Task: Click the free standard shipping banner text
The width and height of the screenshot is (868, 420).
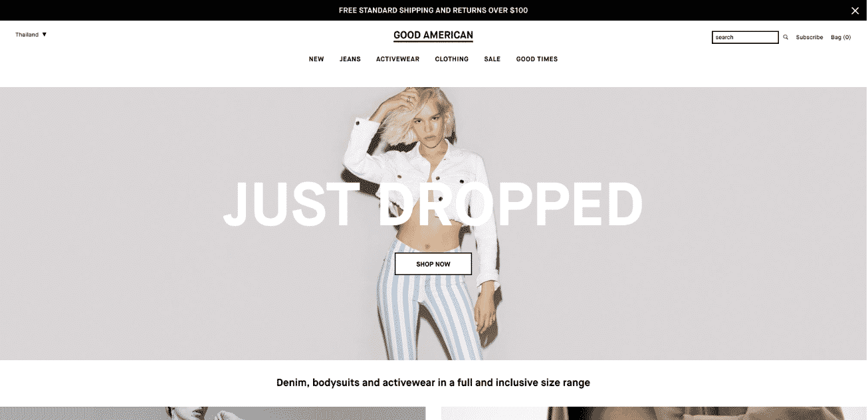Action: click(433, 11)
